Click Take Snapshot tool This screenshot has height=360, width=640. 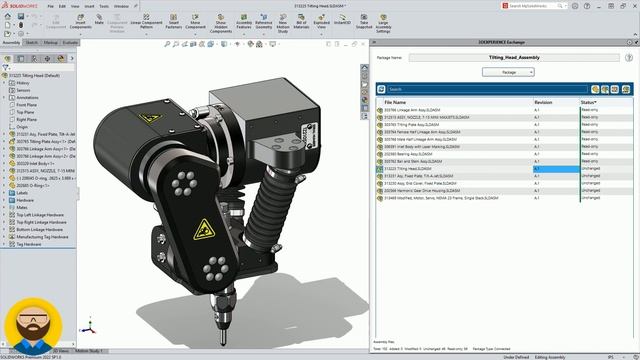click(364, 21)
